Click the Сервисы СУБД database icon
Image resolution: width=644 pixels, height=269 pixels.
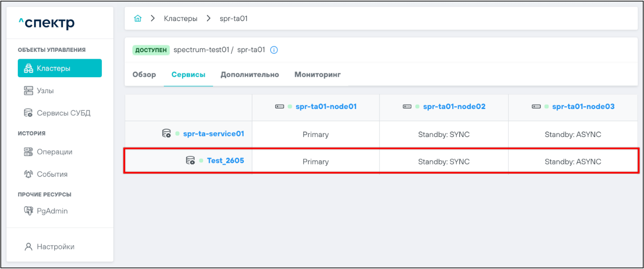coord(28,113)
